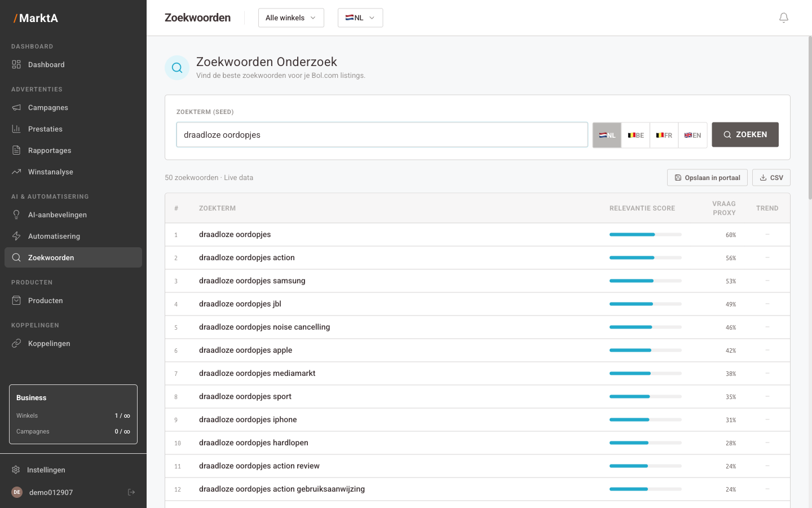Sort by VRAAG PROXY column header
The width and height of the screenshot is (812, 508).
click(724, 208)
